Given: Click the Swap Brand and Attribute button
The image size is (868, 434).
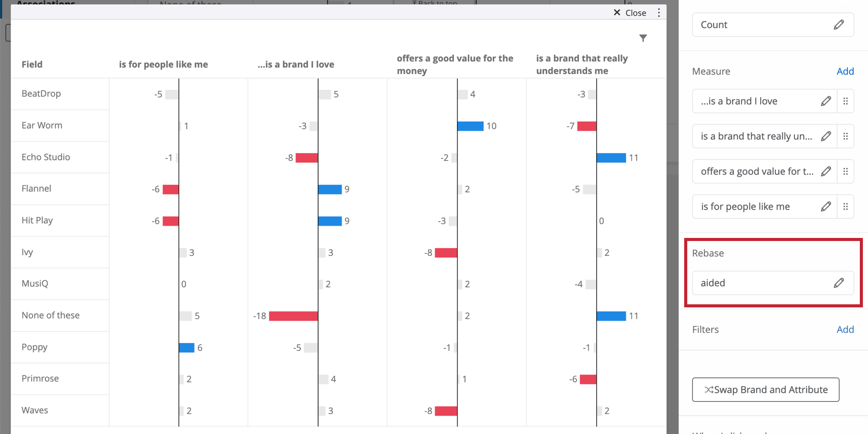Looking at the screenshot, I should click(765, 390).
